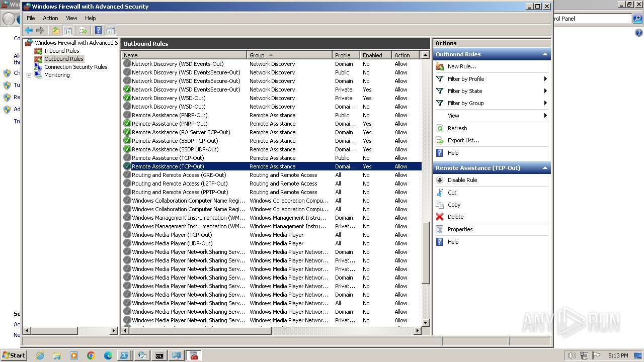Open PowerShell from the taskbar
Screen dimensions: 644x362
pyautogui.click(x=124, y=355)
